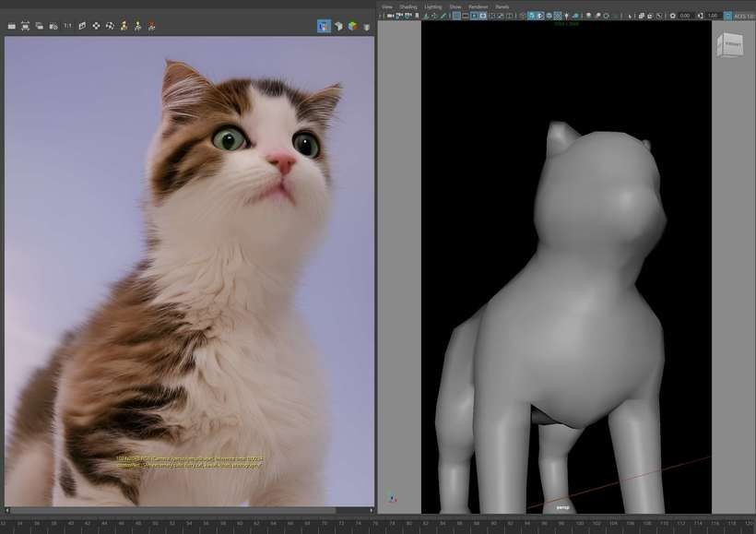
Task: Select the Wireframe display icon in viewport toolbar
Action: 524,16
